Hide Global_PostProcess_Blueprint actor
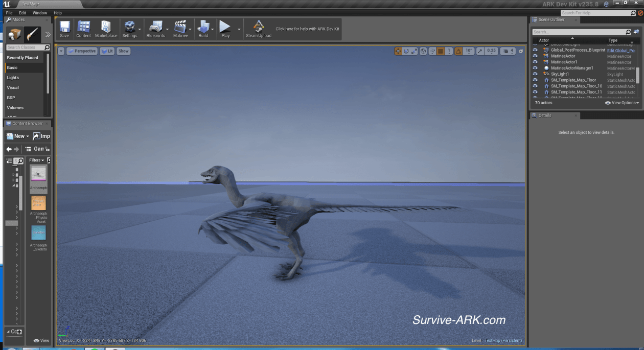Viewport: 644px width, 350px height. coord(535,50)
